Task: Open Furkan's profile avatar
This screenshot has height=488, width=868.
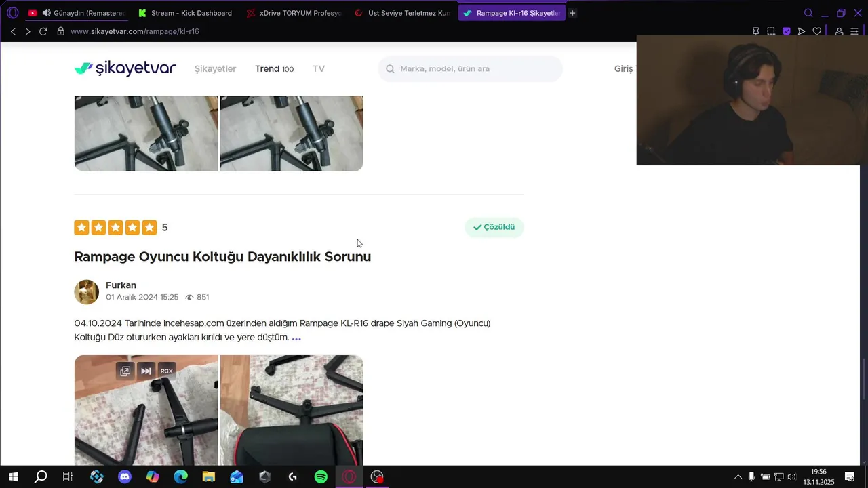Action: (x=86, y=292)
